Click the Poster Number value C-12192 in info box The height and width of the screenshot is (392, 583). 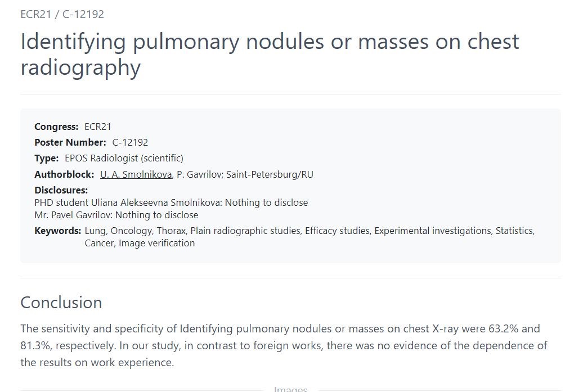[130, 142]
